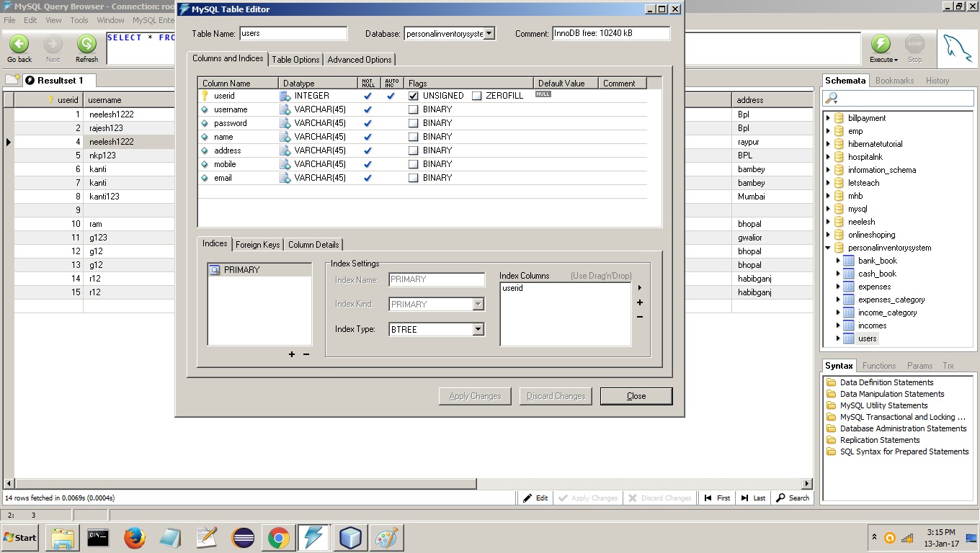
Task: Remove index with minus below index list
Action: [306, 354]
